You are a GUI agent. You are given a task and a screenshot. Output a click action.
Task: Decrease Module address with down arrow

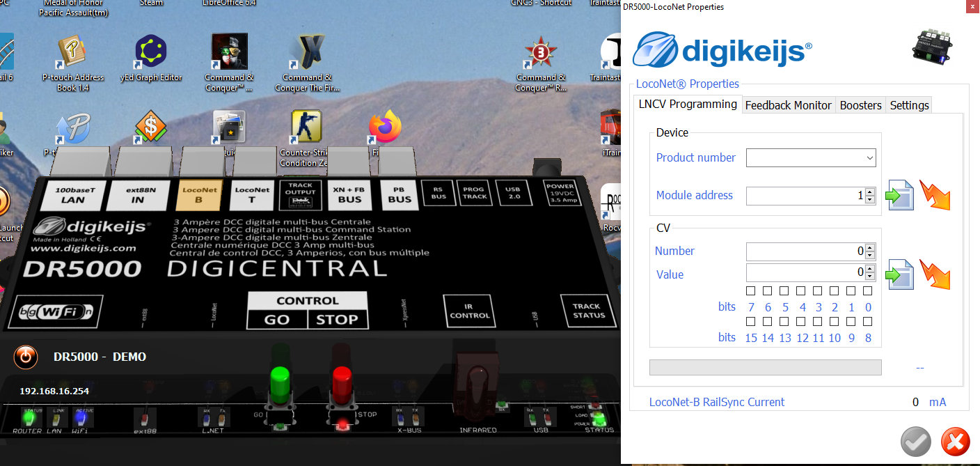[870, 200]
